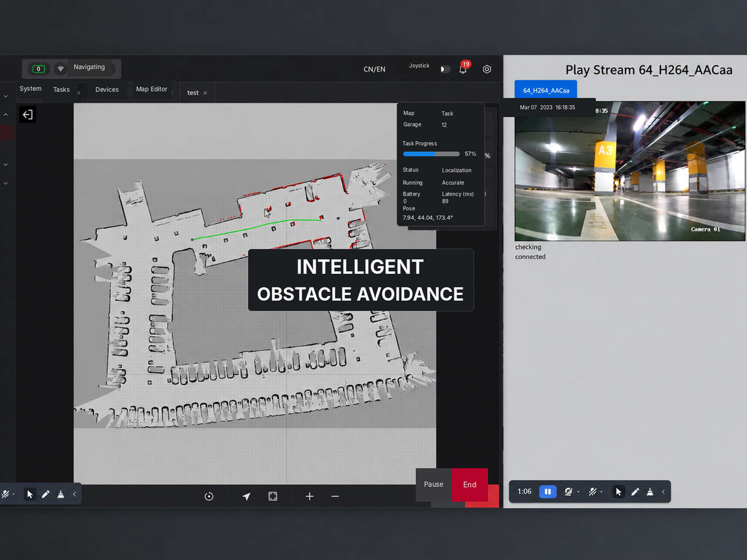This screenshot has width=747, height=560.
Task: Select cursor tool in left annotation toolbar
Action: [30, 494]
